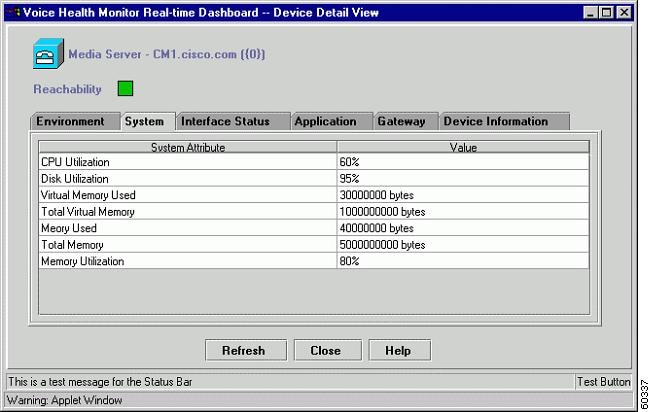Image resolution: width=650 pixels, height=412 pixels.
Task: Click the System Attribute column header
Action: pyautogui.click(x=188, y=148)
